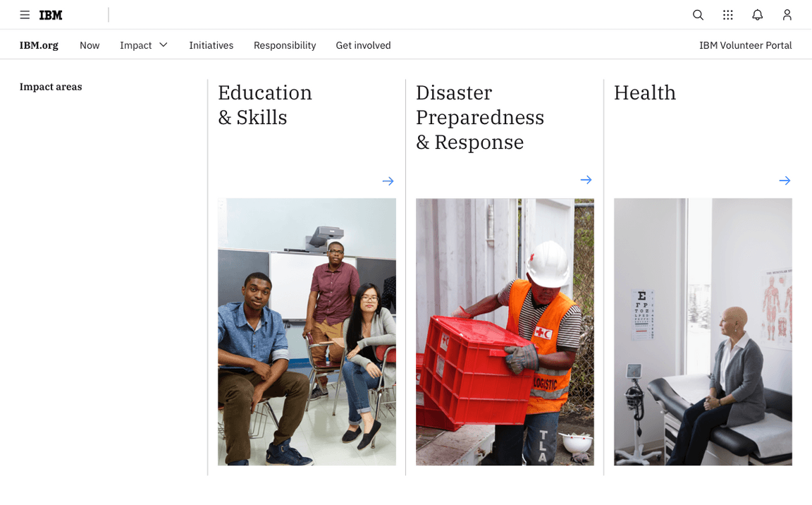This screenshot has height=505, width=812.
Task: Click the classroom students photo
Action: click(x=307, y=331)
